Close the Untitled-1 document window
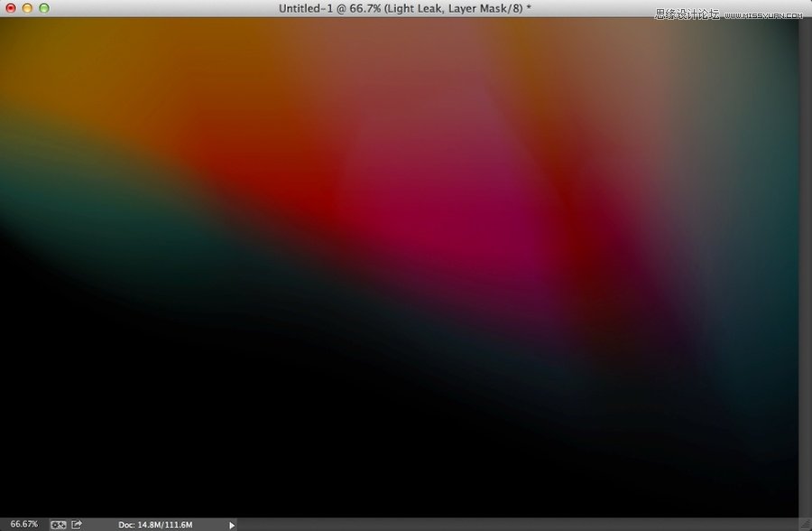The image size is (812, 531). point(10,8)
